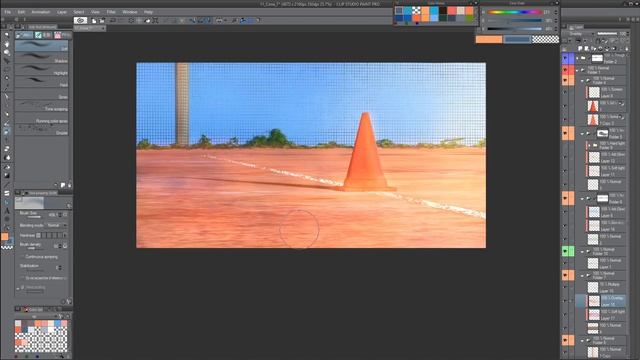Viewport: 640px width, 360px height.
Task: Toggle visibility of Folder 6
Action: click(565, 198)
